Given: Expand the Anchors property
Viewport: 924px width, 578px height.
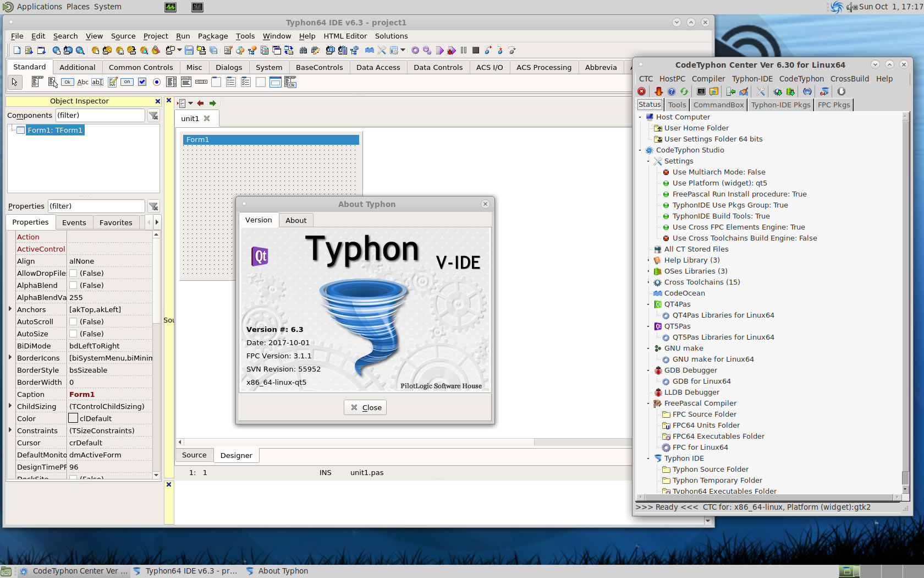Looking at the screenshot, I should [x=10, y=309].
